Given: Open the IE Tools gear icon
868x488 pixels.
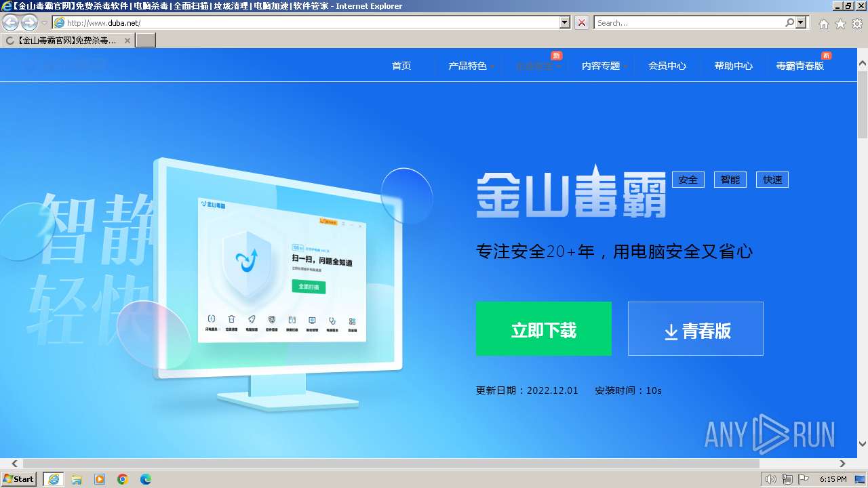Looking at the screenshot, I should pos(857,24).
